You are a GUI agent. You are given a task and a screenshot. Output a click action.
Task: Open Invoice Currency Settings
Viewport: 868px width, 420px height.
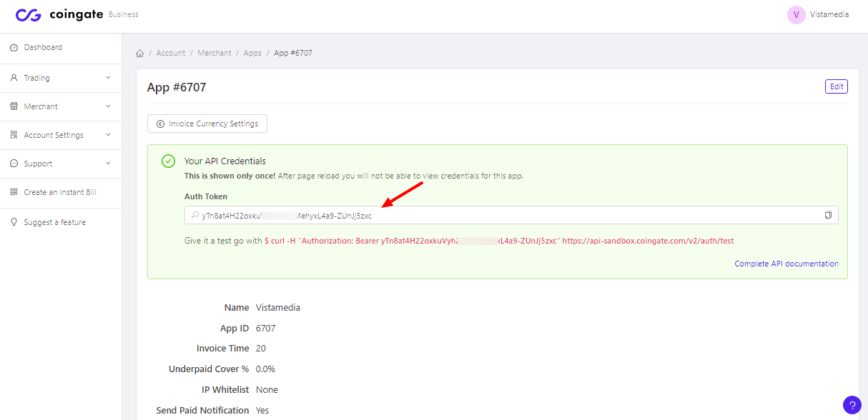coord(207,124)
